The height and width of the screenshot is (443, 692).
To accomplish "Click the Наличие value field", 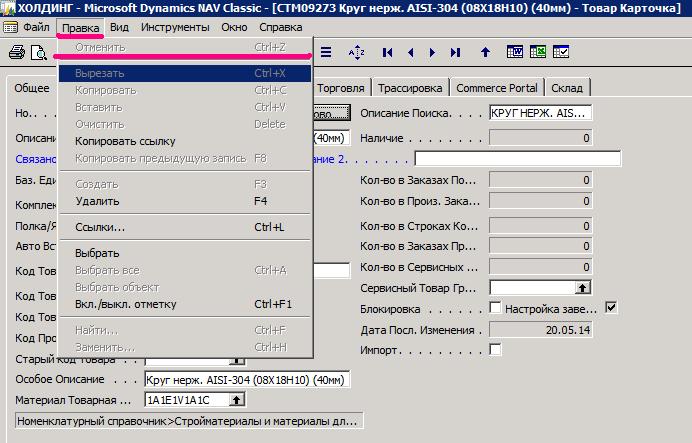I will pos(540,138).
